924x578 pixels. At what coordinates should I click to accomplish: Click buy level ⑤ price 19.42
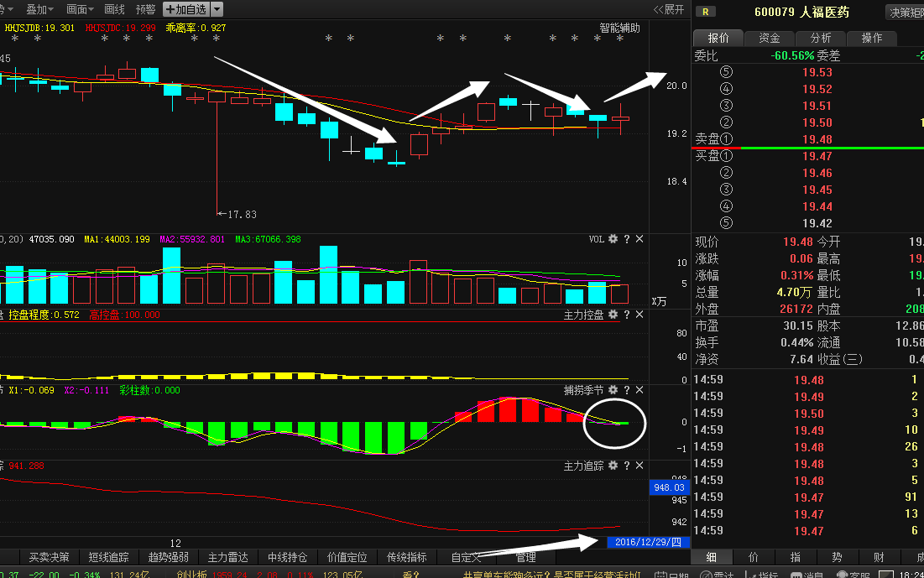(x=817, y=223)
